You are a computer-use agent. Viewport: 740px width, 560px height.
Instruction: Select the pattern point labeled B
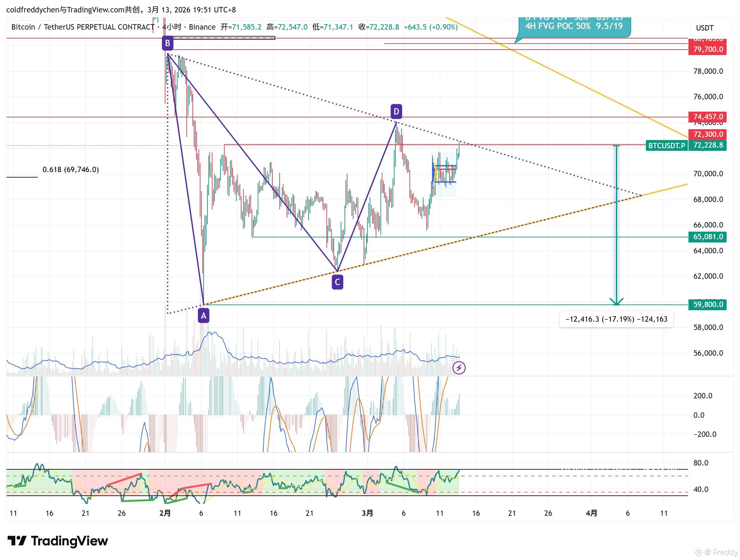(x=168, y=43)
